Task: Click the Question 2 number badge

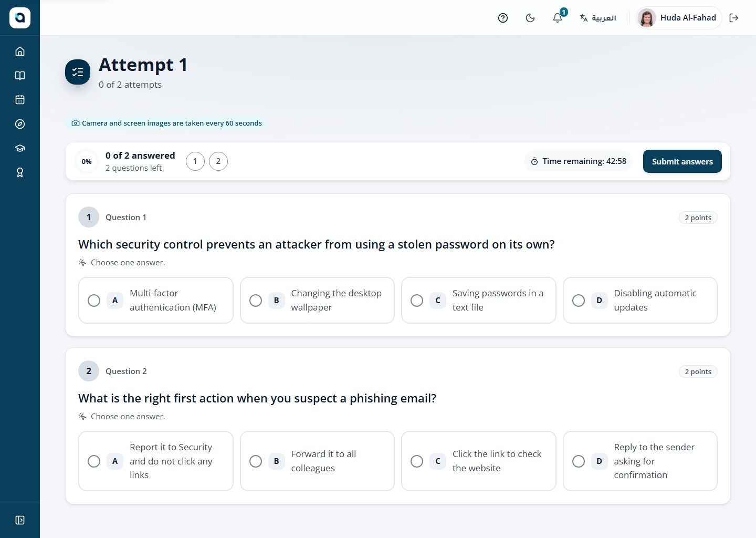Action: click(89, 371)
